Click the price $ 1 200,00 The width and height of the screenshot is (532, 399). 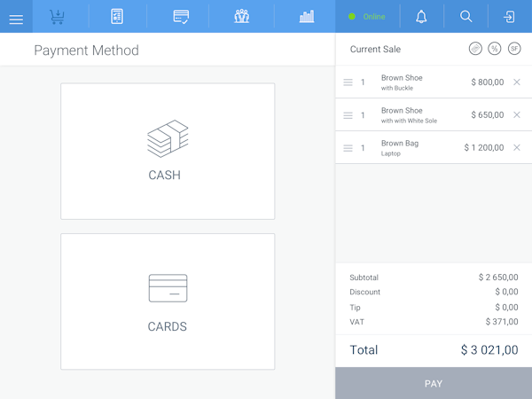click(x=484, y=147)
